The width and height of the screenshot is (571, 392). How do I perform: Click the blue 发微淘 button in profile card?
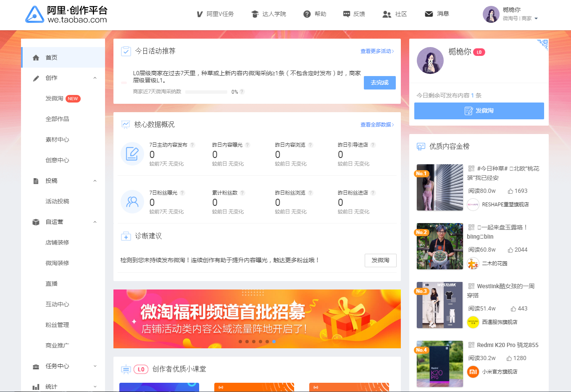click(x=479, y=111)
